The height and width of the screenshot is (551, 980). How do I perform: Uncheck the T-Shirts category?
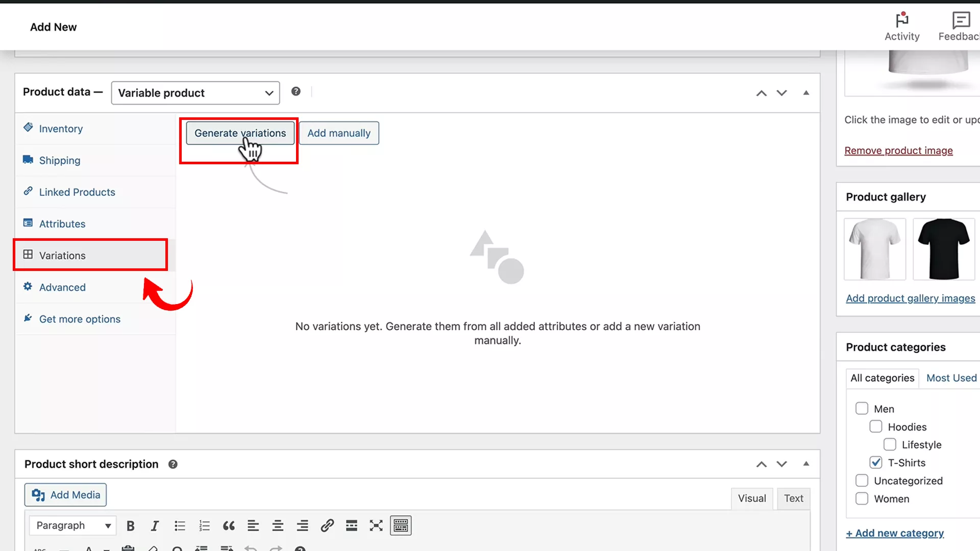(x=876, y=462)
